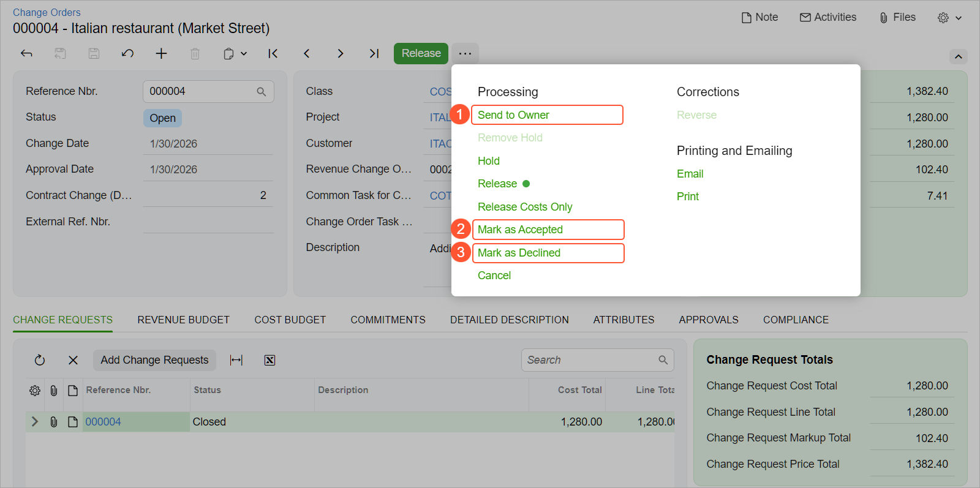This screenshot has width=980, height=488.
Task: Select Print under Printing and Emailing
Action: coord(687,197)
